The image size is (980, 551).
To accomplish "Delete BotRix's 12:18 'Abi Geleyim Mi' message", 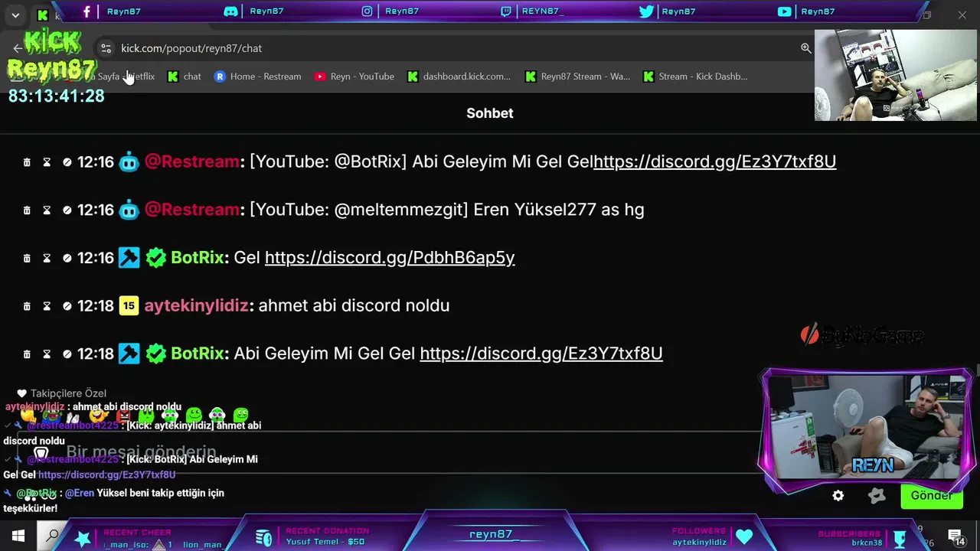I will 27,354.
